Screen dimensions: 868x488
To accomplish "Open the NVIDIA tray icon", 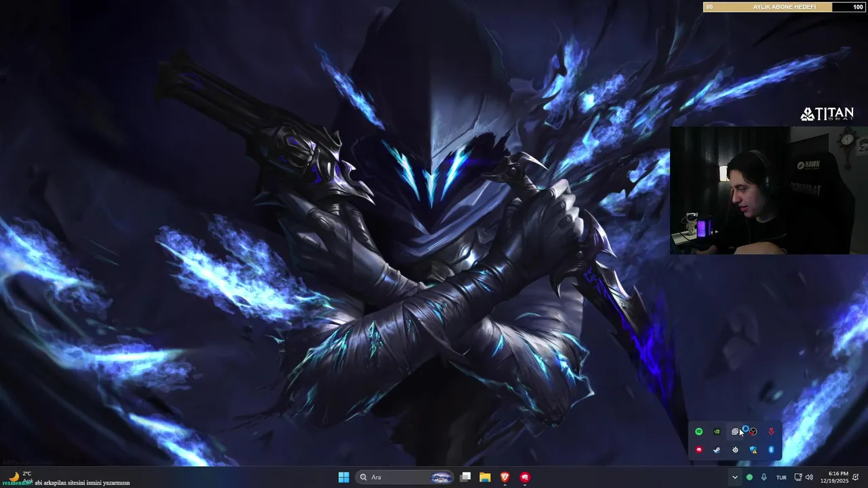I will 717,432.
